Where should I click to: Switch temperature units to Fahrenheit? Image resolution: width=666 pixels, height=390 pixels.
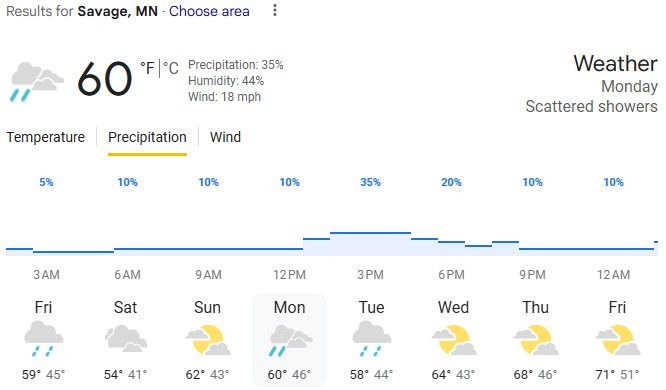147,68
